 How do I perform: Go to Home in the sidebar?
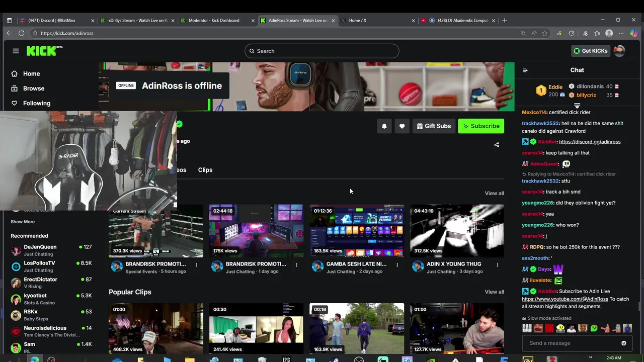31,73
